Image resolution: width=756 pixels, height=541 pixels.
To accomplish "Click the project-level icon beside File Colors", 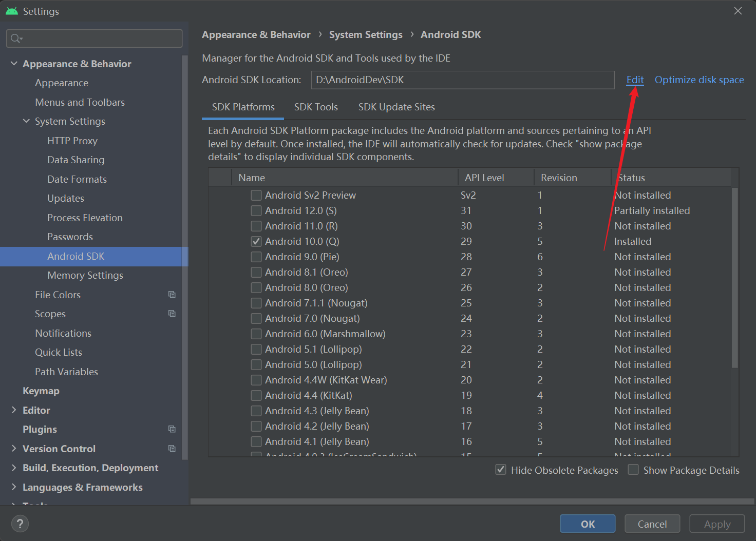I will click(172, 295).
